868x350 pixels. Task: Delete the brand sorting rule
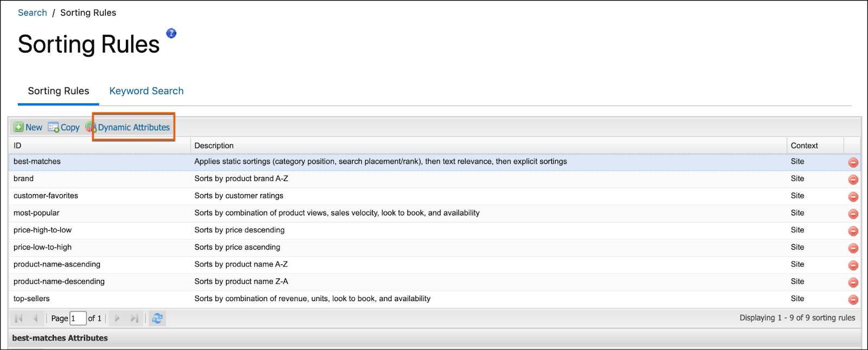coord(853,180)
